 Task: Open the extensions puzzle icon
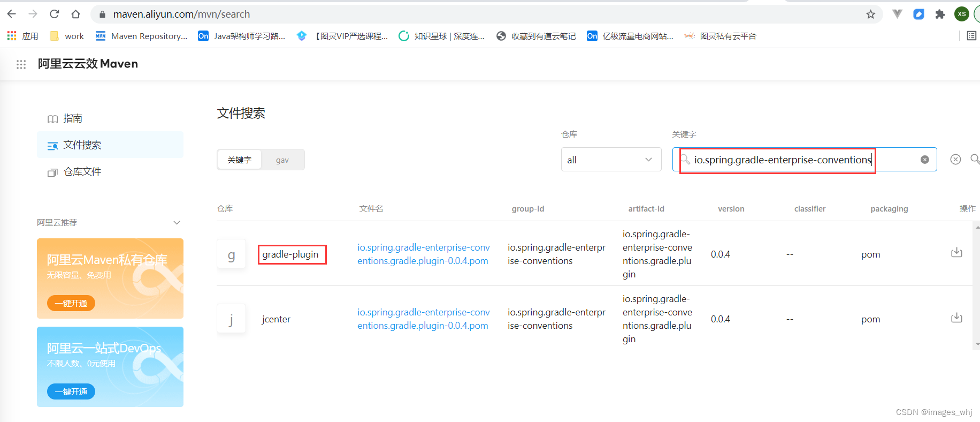tap(940, 14)
